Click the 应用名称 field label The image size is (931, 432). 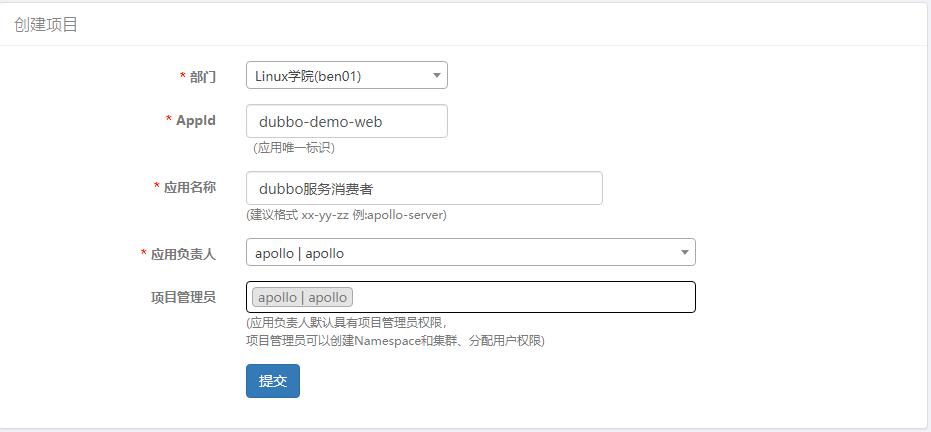tap(189, 187)
